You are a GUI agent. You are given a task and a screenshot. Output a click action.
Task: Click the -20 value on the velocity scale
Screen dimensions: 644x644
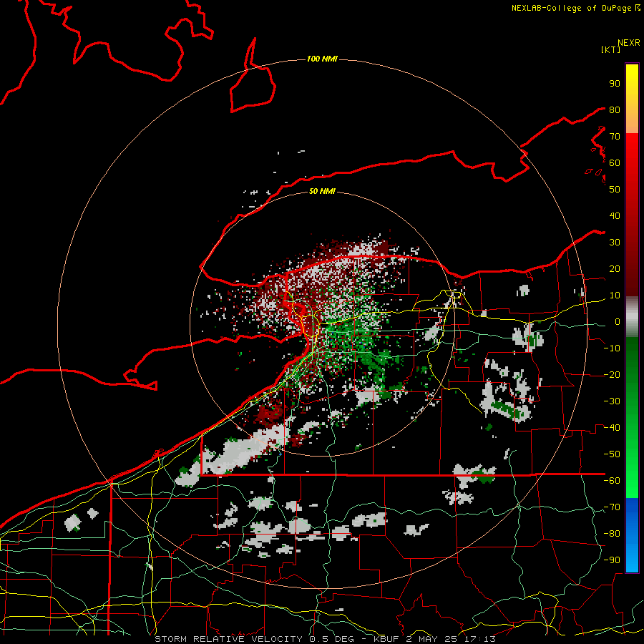(612, 375)
